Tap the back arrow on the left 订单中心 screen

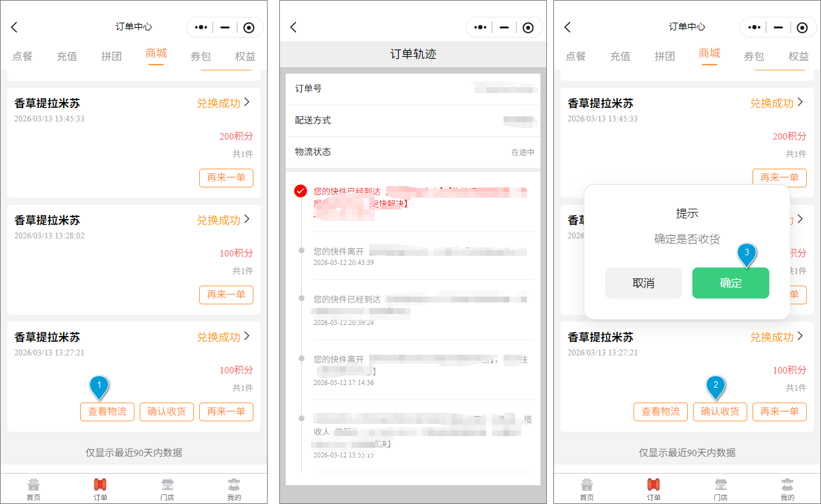[14, 27]
